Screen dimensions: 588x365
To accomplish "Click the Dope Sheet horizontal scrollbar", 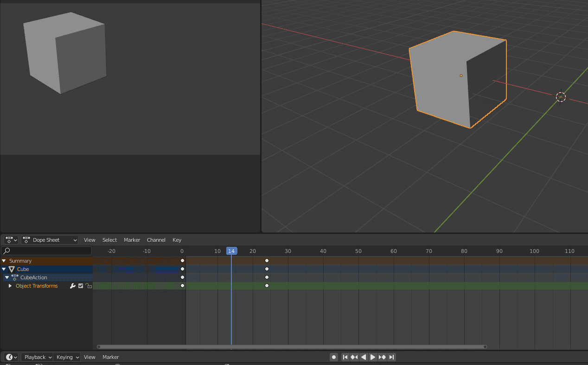I will 291,346.
